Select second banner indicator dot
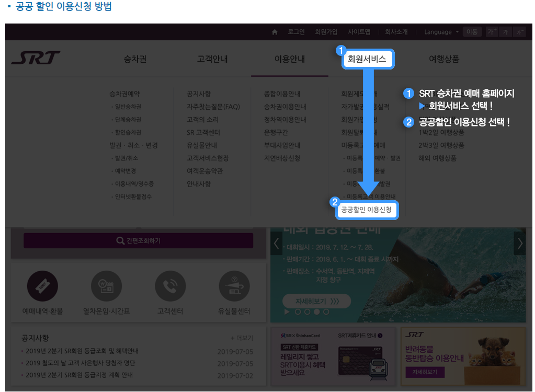This screenshot has height=392, width=535. [307, 312]
